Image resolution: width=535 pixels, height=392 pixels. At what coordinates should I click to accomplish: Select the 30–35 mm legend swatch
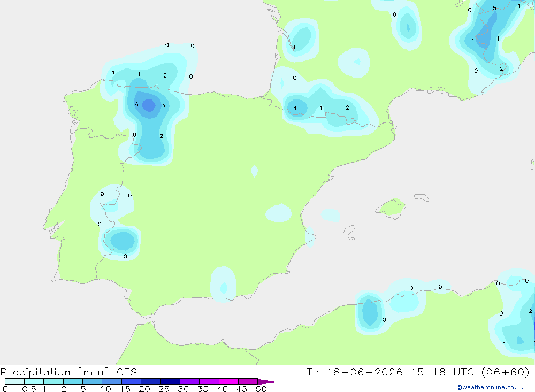coord(190,381)
